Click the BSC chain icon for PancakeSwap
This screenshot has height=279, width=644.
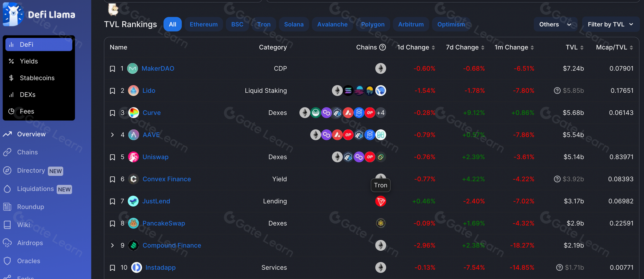pyautogui.click(x=381, y=223)
